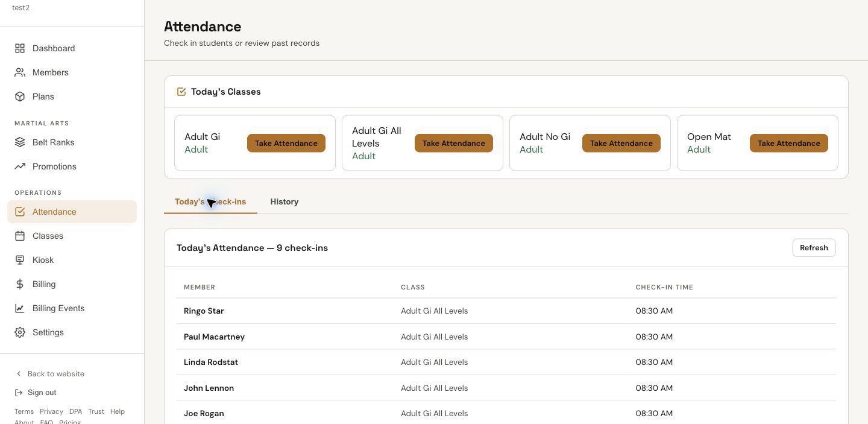Click the Attendance checkbox icon in sidebar
The width and height of the screenshot is (868, 424).
(x=20, y=212)
